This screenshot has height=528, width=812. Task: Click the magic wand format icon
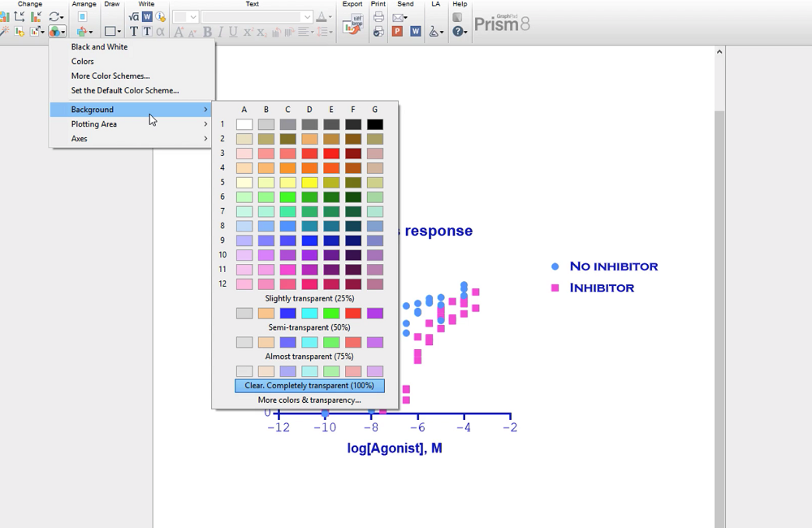pyautogui.click(x=5, y=31)
